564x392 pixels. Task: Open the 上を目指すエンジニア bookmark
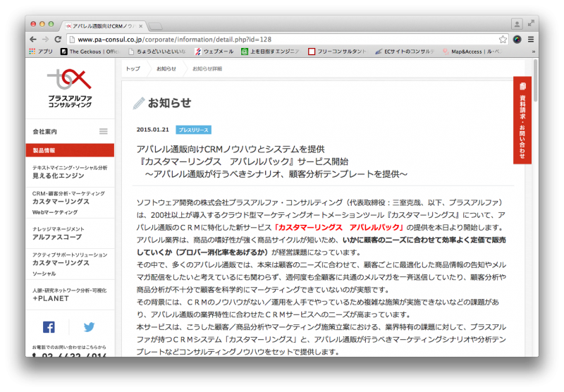point(271,51)
